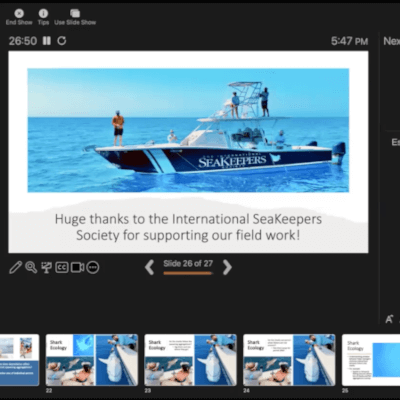The image size is (400, 400).
Task: Click Use Slide Show icon
Action: pyautogui.click(x=75, y=13)
